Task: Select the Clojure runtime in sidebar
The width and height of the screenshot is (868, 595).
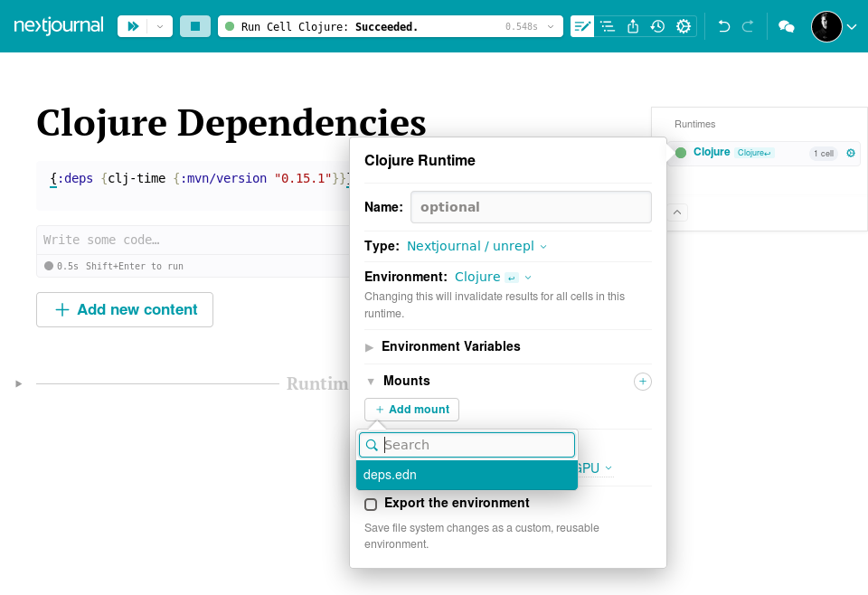Action: tap(712, 152)
